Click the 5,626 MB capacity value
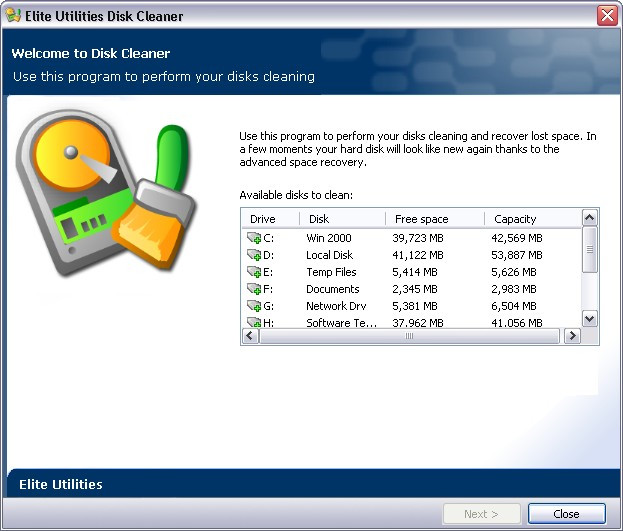Image resolution: width=623 pixels, height=531 pixels. pyautogui.click(x=514, y=272)
